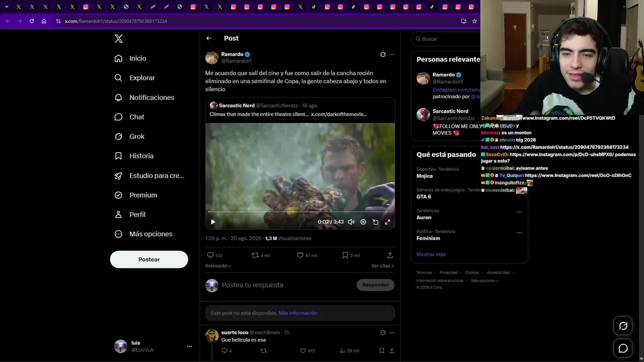Click the Postear button

coord(149,259)
